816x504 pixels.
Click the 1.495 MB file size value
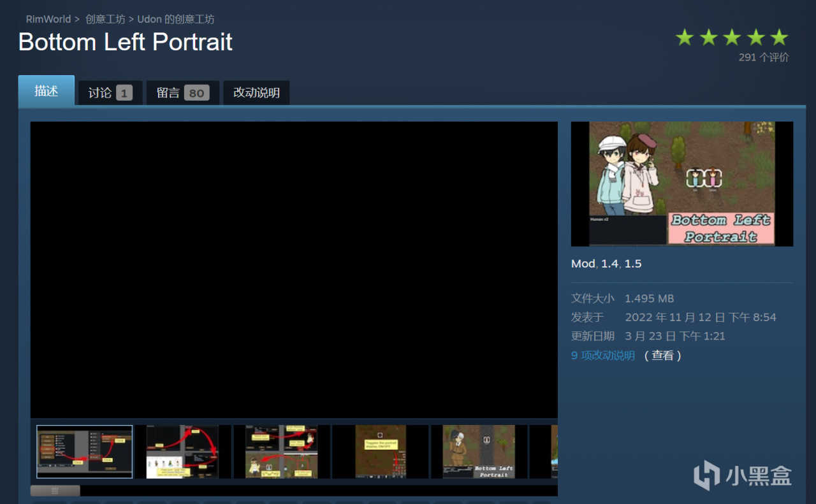click(649, 299)
